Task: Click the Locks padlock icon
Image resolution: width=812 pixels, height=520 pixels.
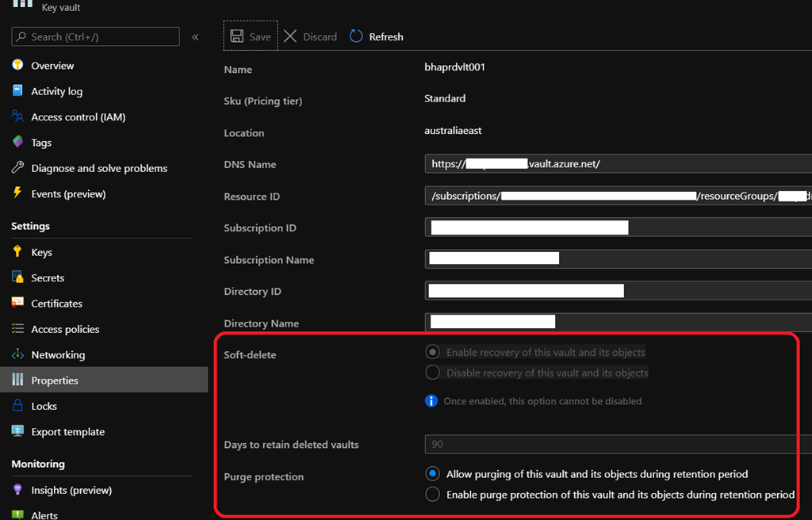Action: pyautogui.click(x=17, y=406)
